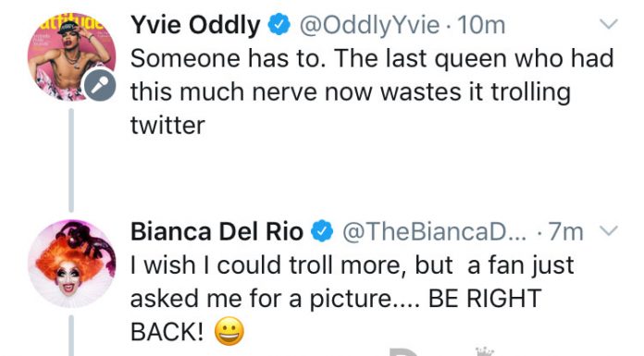Image resolution: width=644 pixels, height=356 pixels.
Task: Expand options chevron on Bianca Del Rio's tweet
Action: (608, 230)
